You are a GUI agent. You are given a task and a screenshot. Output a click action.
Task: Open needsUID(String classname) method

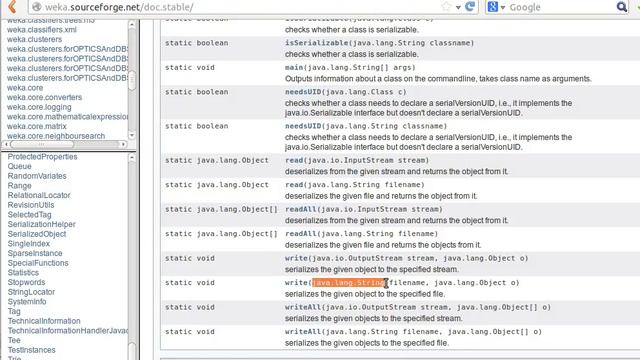coord(303,126)
